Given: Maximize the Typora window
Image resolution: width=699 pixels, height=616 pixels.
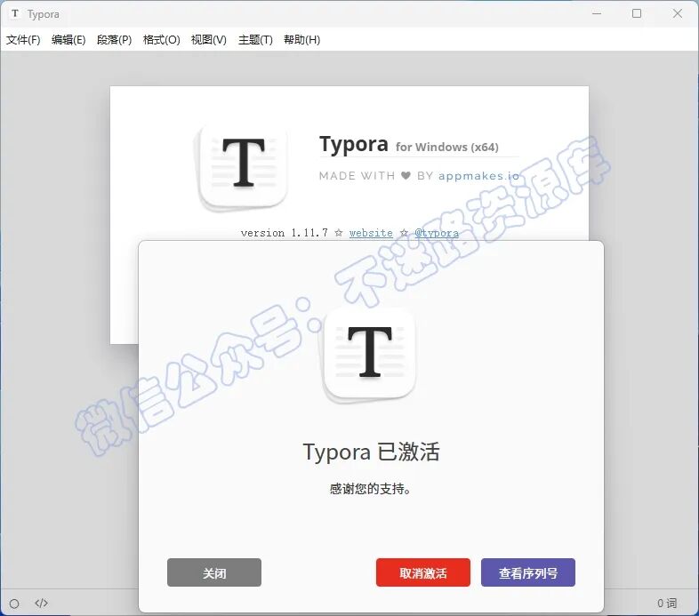Looking at the screenshot, I should (x=637, y=14).
